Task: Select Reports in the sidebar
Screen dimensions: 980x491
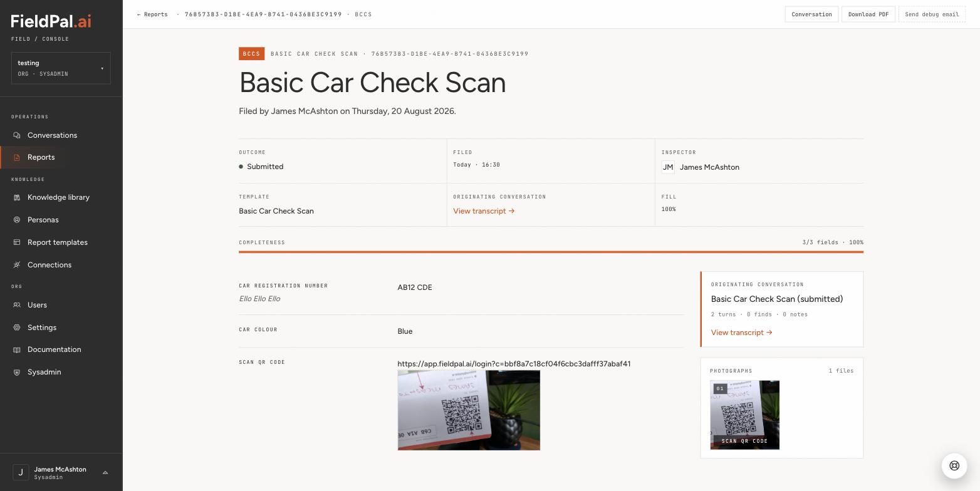Action: click(x=61, y=157)
